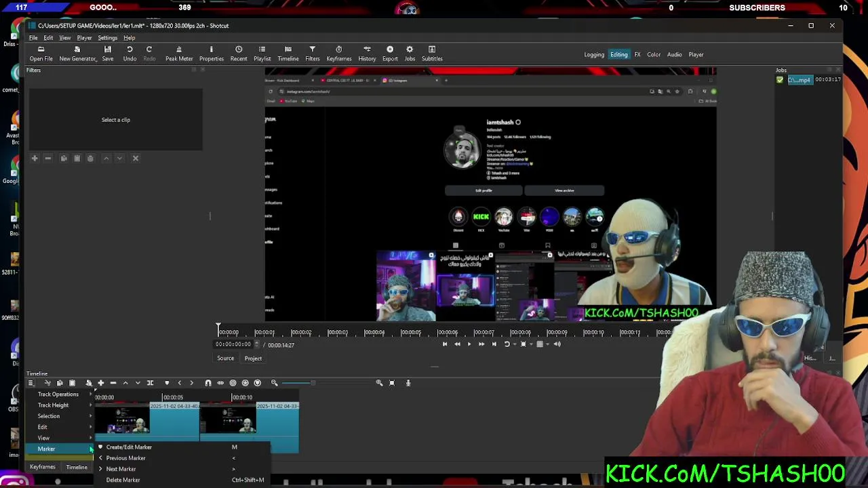This screenshot has width=868, height=488.
Task: Save the project using Save icon
Action: click(107, 54)
